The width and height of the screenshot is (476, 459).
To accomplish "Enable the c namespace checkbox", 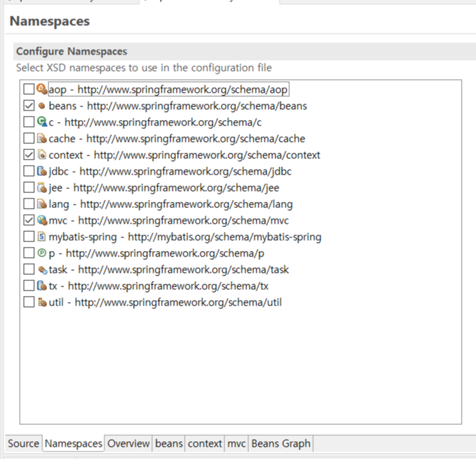I will pos(29,122).
